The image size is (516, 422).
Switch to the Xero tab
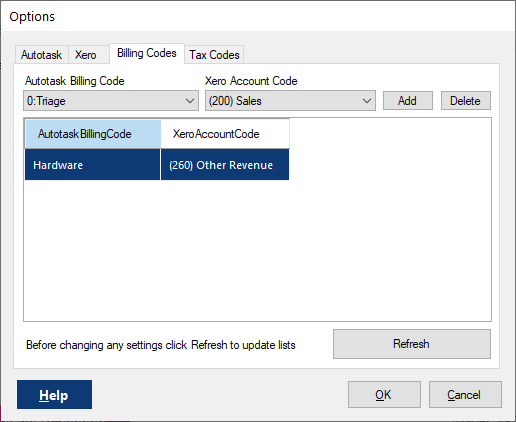click(86, 55)
